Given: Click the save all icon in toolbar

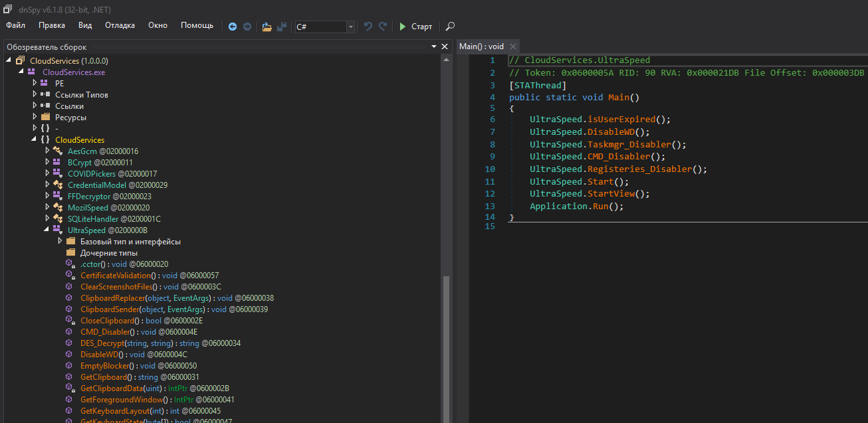Looking at the screenshot, I should coord(282,27).
